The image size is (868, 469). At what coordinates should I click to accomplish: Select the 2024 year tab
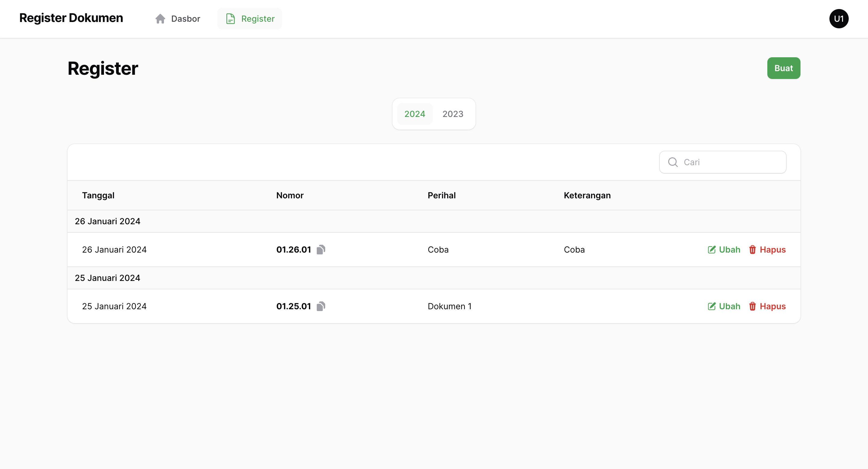(x=414, y=114)
